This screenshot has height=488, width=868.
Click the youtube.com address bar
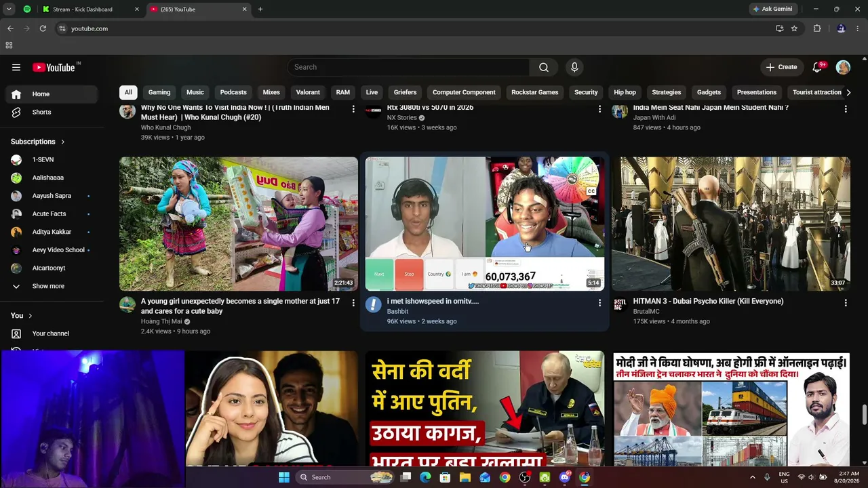point(414,28)
